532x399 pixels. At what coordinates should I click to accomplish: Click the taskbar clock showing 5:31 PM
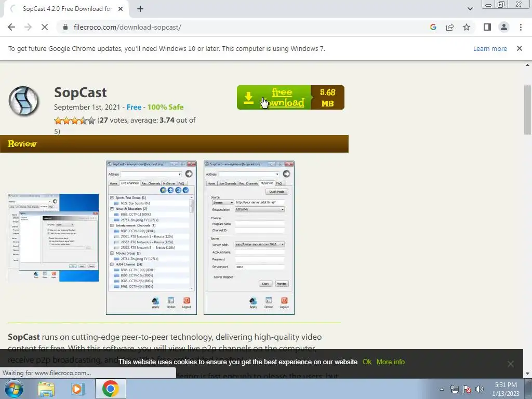click(x=506, y=389)
